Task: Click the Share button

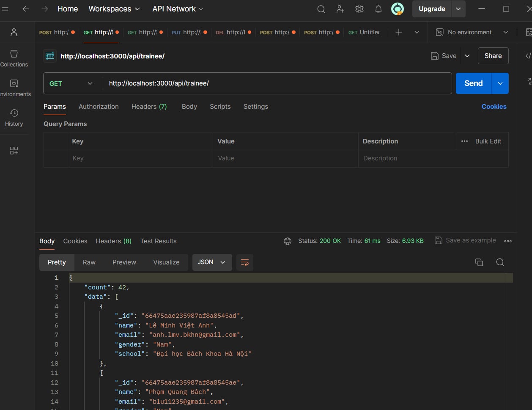Action: [493, 56]
